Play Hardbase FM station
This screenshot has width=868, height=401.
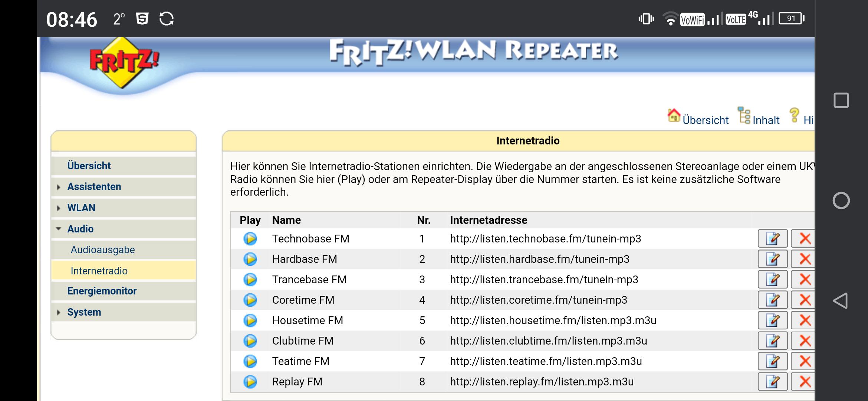250,259
